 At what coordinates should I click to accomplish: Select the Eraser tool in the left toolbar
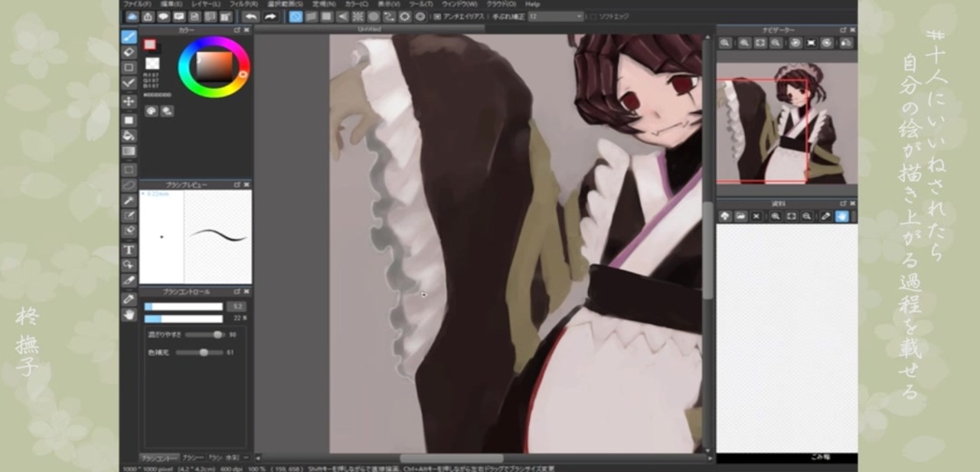(x=129, y=51)
